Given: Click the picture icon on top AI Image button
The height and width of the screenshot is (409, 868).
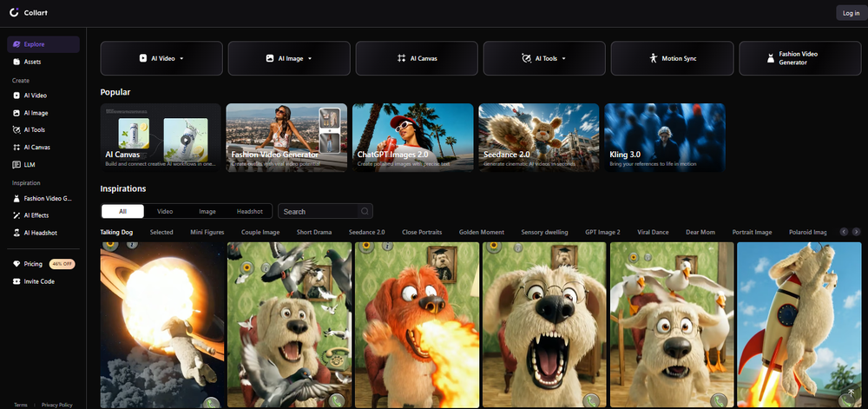Looking at the screenshot, I should [x=270, y=58].
